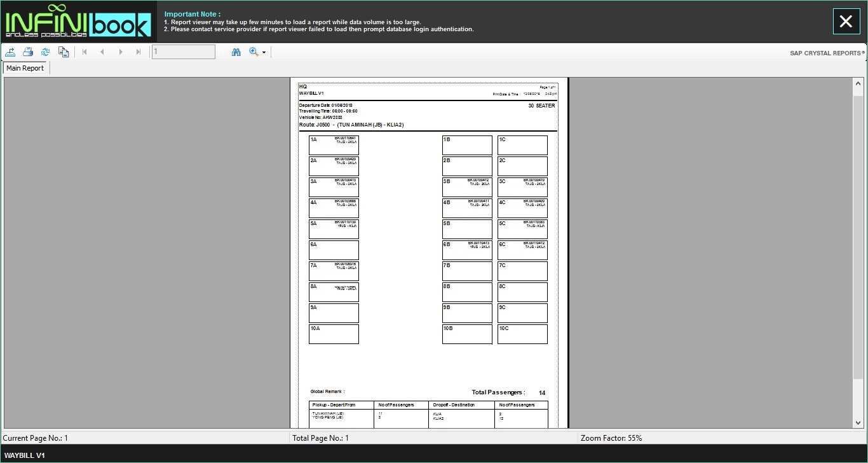Image resolution: width=868 pixels, height=463 pixels.
Task: Click seat box 4C in report
Action: [x=522, y=208]
